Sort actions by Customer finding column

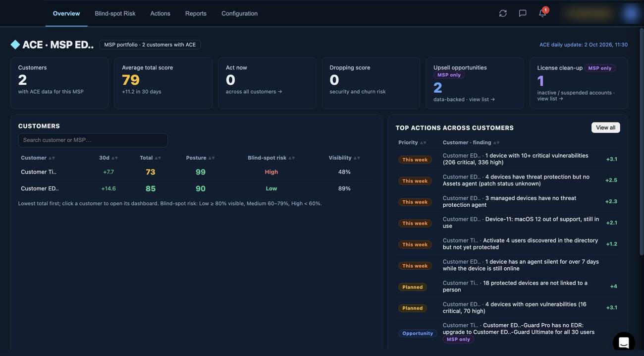pos(471,142)
